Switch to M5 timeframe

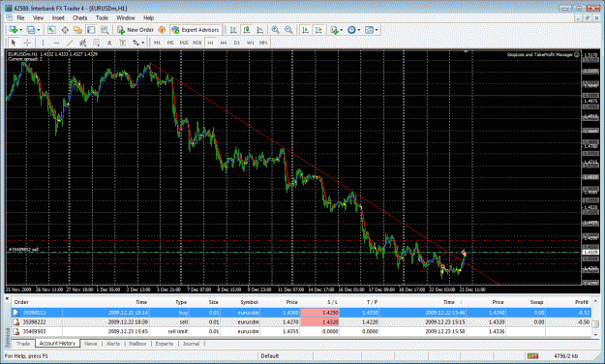(170, 43)
